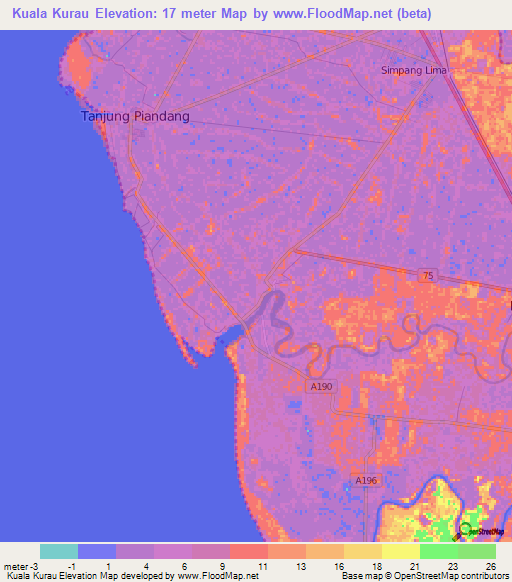Click the orange 13 meter legend swatch
This screenshot has width=512, height=582.
pos(325,552)
